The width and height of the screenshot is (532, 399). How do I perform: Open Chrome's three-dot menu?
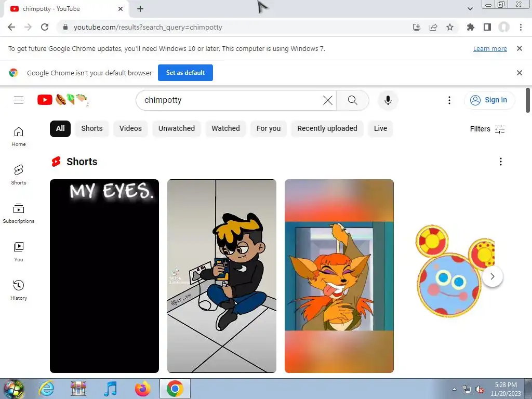521,27
